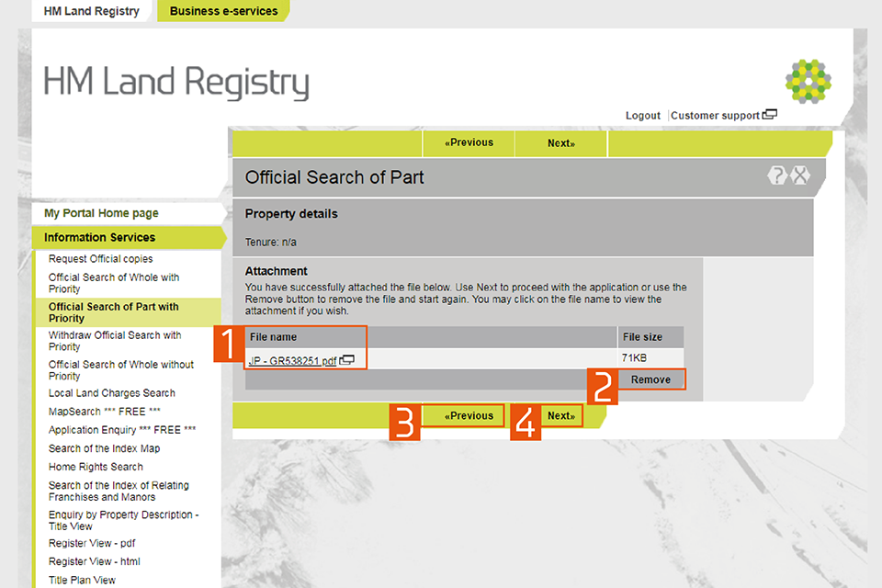Select Search of the Index Map
The height and width of the screenshot is (588, 882).
pos(104,448)
